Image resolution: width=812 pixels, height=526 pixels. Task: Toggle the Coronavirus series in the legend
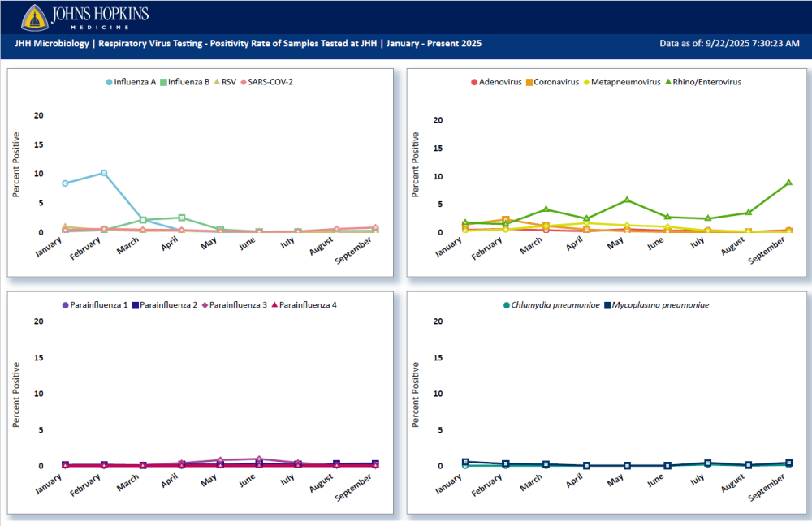(557, 82)
